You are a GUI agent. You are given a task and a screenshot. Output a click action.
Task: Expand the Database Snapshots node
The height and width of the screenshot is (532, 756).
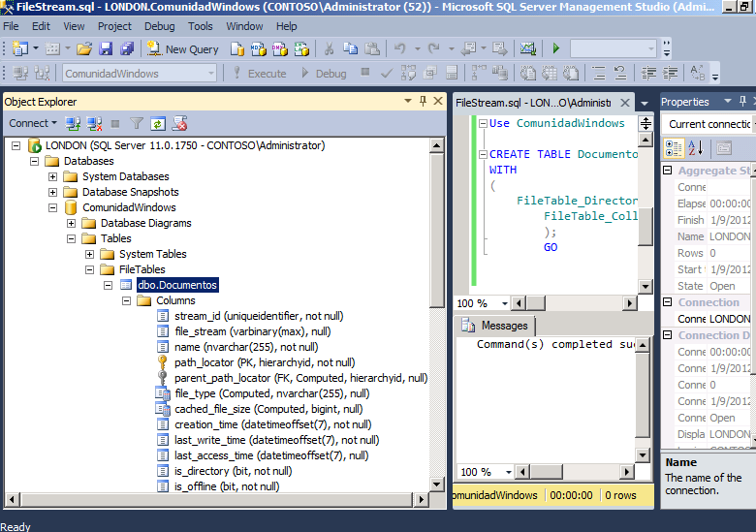pos(53,192)
